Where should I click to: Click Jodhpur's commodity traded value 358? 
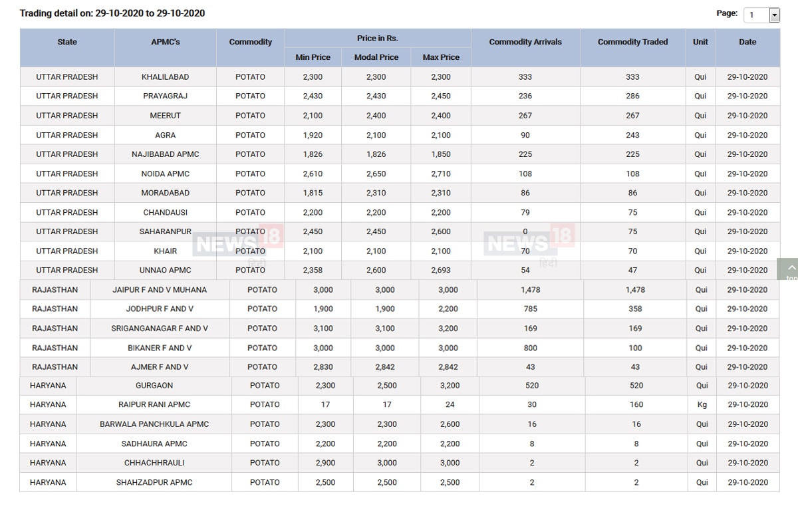click(x=635, y=309)
